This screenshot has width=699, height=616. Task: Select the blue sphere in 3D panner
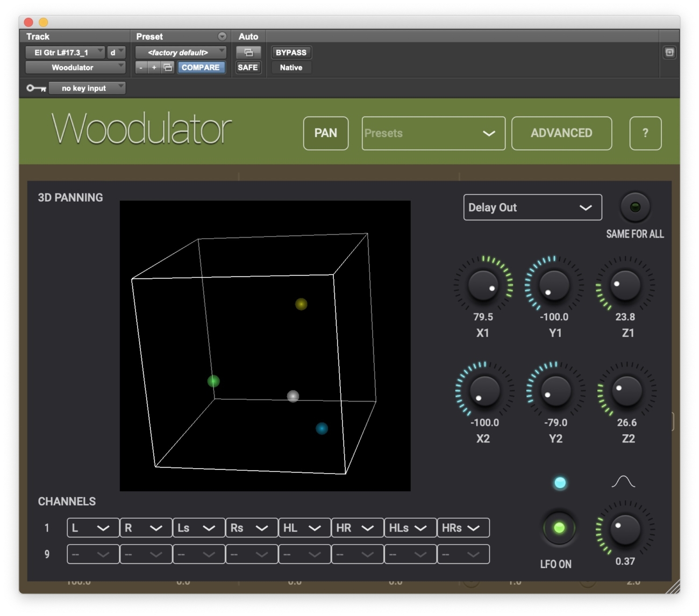coord(322,428)
